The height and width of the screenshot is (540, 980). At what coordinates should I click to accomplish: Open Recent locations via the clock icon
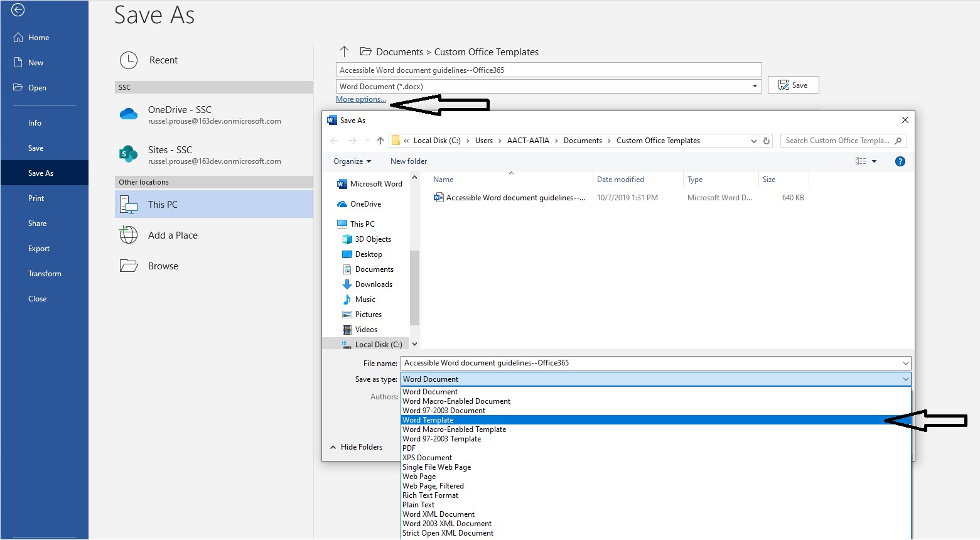129,60
